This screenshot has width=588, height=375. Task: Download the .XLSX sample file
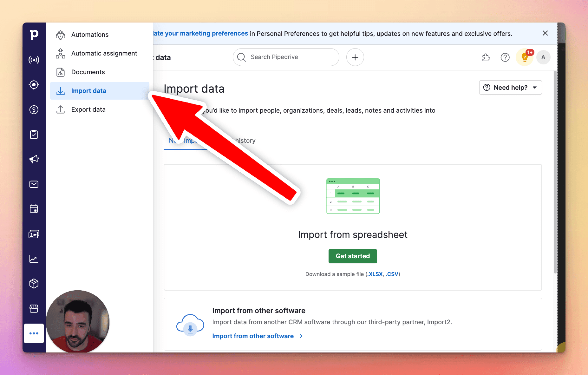coord(375,274)
